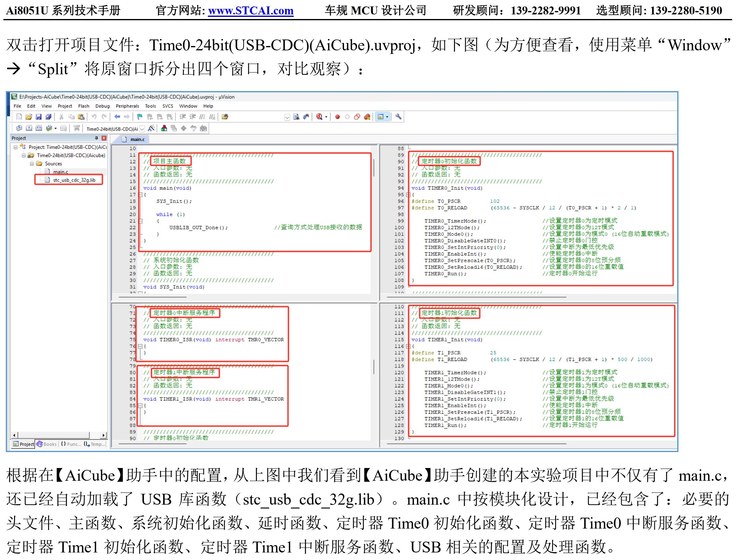Toggle enable/disable breakpoint hollow circle icon
The width and height of the screenshot is (737, 560).
[347, 117]
